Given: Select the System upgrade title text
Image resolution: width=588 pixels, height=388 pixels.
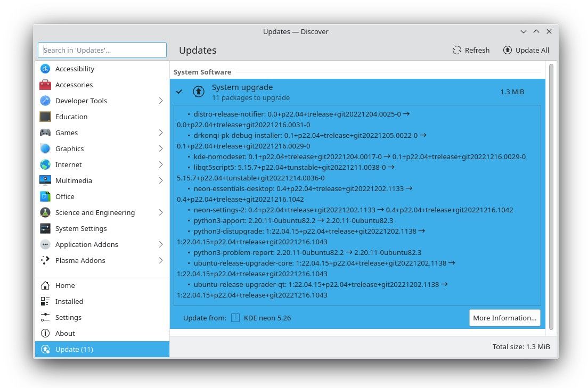Looking at the screenshot, I should point(242,87).
